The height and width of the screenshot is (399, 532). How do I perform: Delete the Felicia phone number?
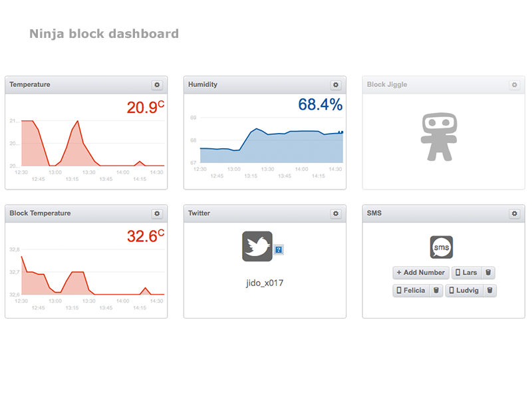pos(436,291)
